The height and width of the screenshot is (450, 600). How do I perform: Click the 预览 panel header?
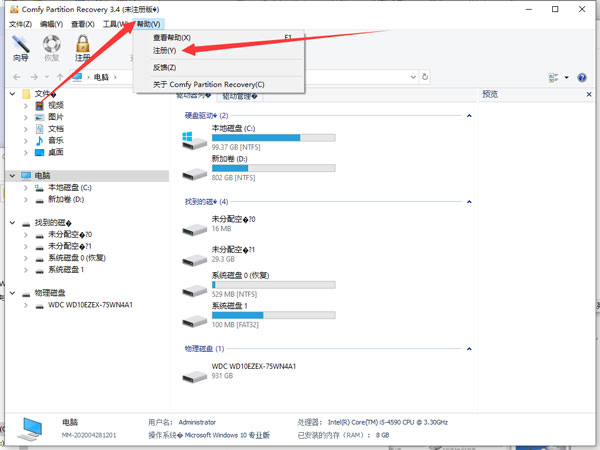(490, 94)
